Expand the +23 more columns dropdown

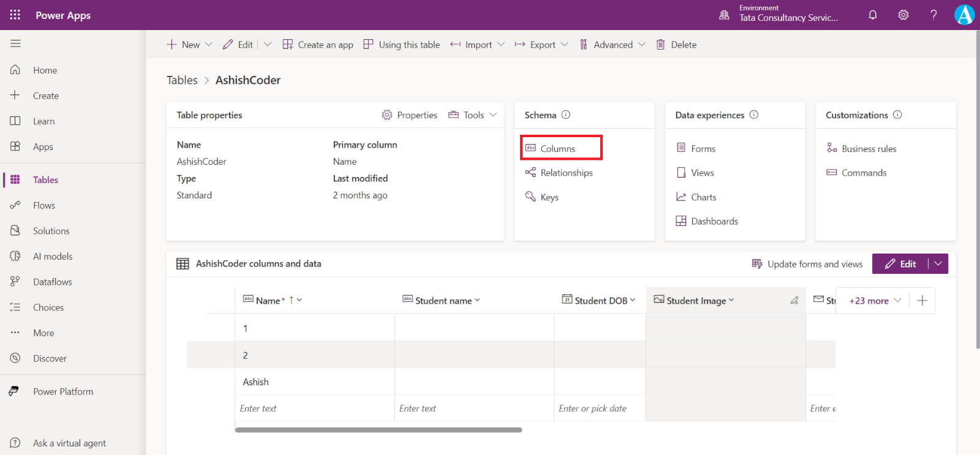(875, 301)
